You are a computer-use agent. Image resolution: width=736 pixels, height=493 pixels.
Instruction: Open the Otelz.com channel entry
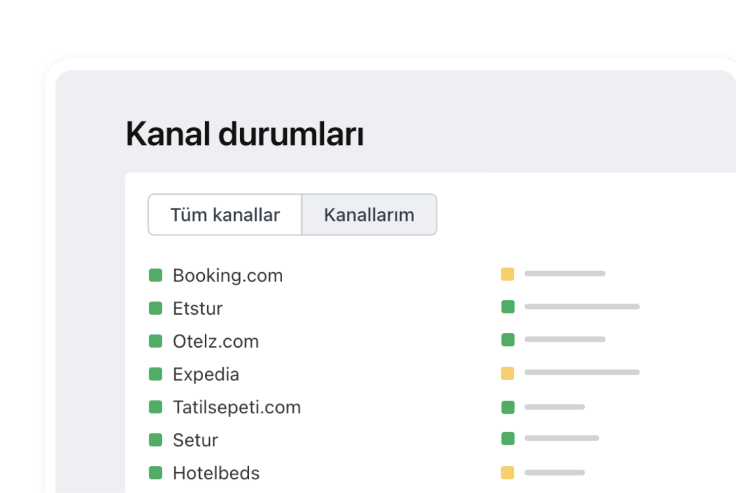pyautogui.click(x=215, y=341)
